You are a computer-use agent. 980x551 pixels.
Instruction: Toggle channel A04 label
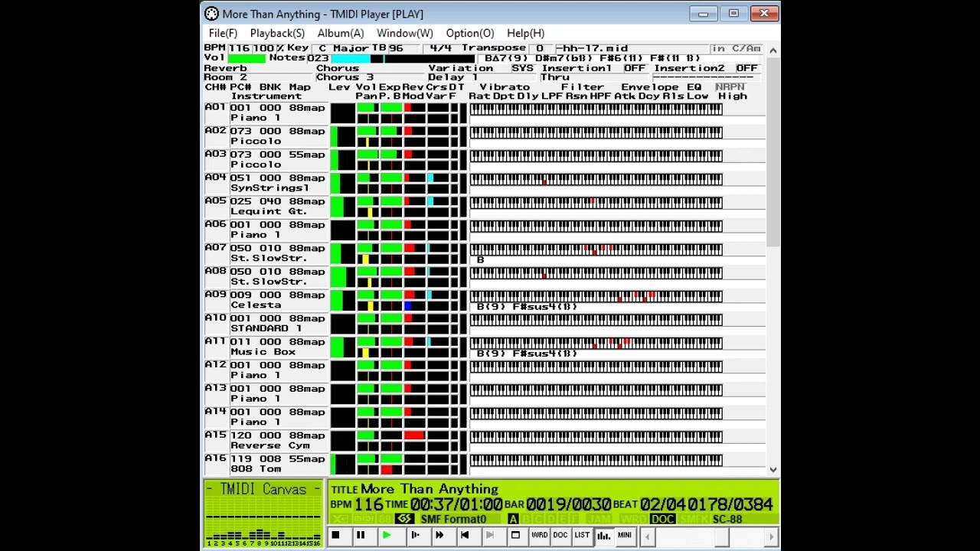[x=216, y=178]
